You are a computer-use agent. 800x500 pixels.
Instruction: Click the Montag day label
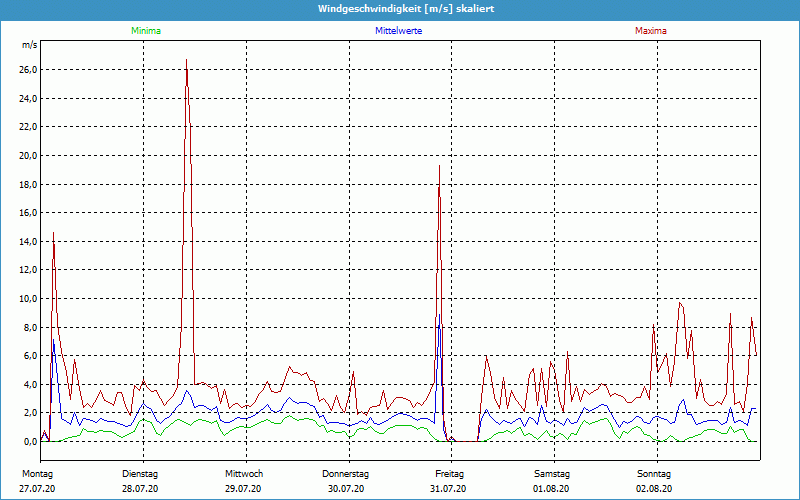(37, 474)
